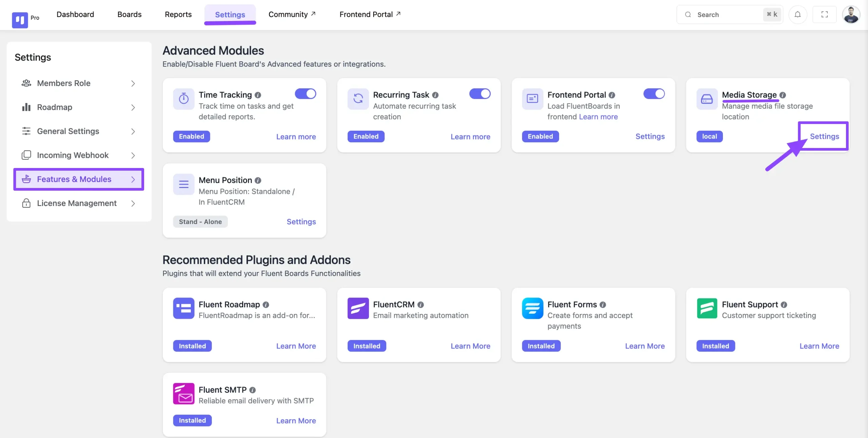Click the info icon beside Fluent Support
The image size is (868, 438).
784,305
